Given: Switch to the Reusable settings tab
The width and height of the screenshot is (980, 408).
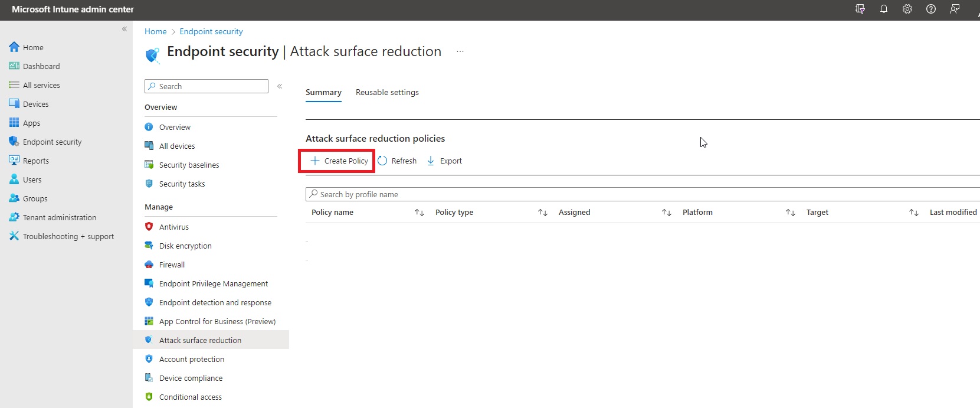Looking at the screenshot, I should pyautogui.click(x=387, y=93).
